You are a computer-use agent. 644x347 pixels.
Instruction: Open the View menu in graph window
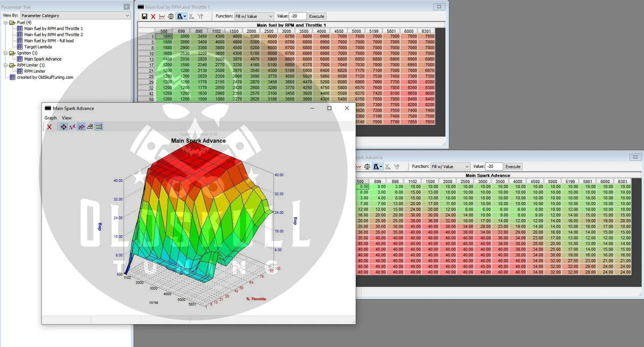[66, 118]
